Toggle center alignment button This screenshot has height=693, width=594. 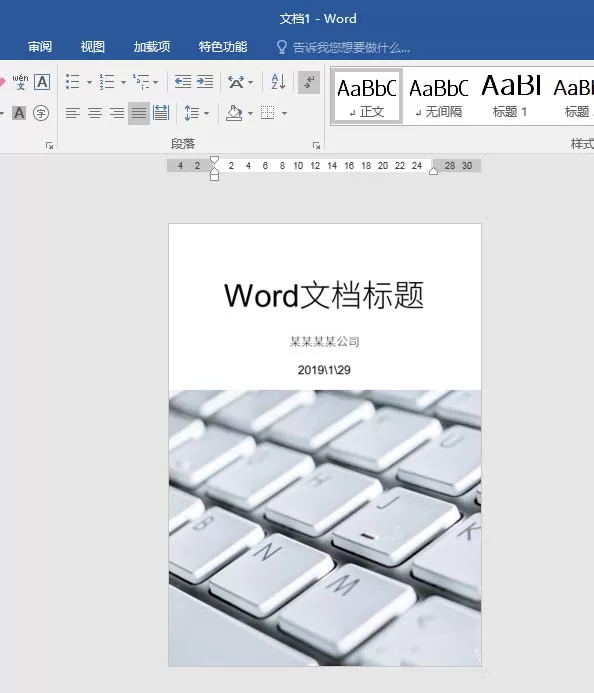95,113
